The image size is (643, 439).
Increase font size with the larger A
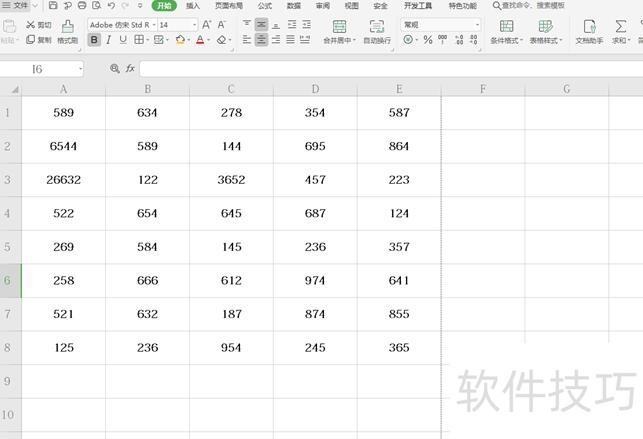point(207,25)
